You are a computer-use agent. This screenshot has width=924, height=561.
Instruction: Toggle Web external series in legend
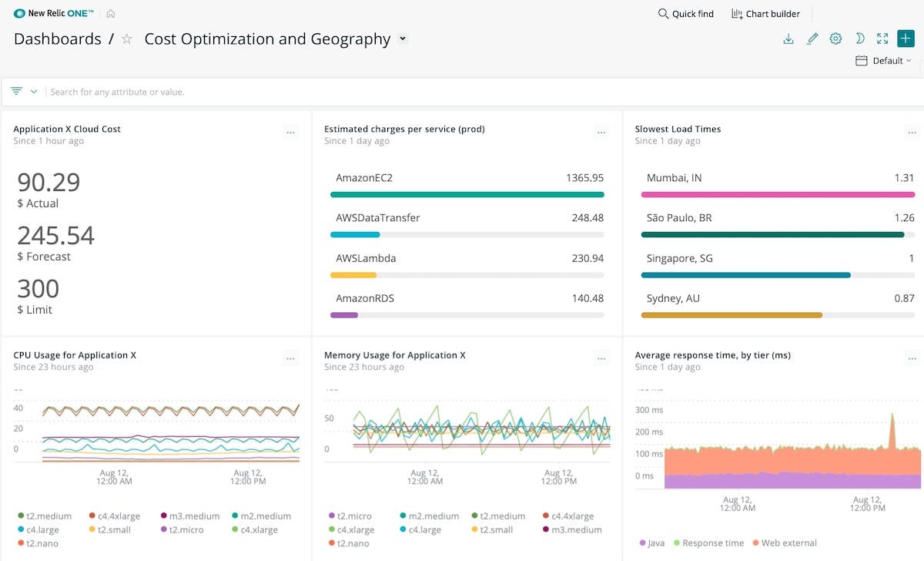784,543
